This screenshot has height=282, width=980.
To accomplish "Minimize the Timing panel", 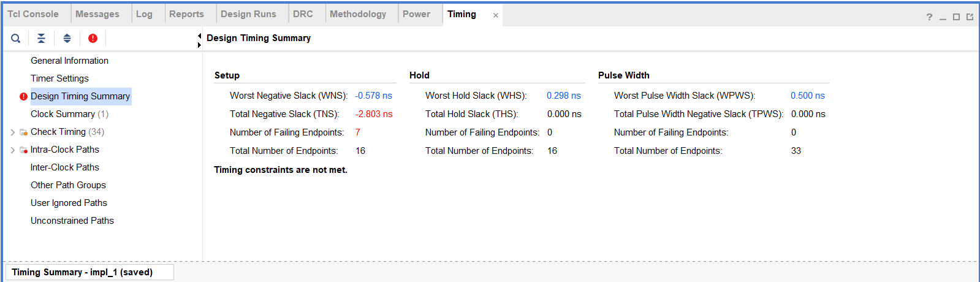I will point(943,17).
